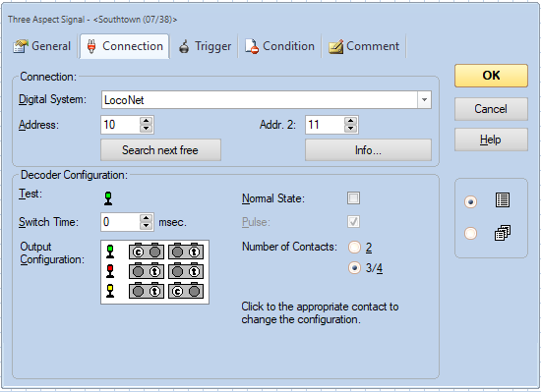Viewport: 541px width, 392px height.
Task: Click the stacked pages icon
Action: [x=503, y=233]
